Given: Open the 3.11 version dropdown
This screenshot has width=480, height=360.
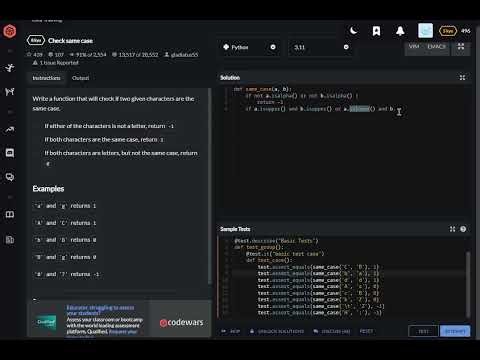Looking at the screenshot, I should 321,47.
